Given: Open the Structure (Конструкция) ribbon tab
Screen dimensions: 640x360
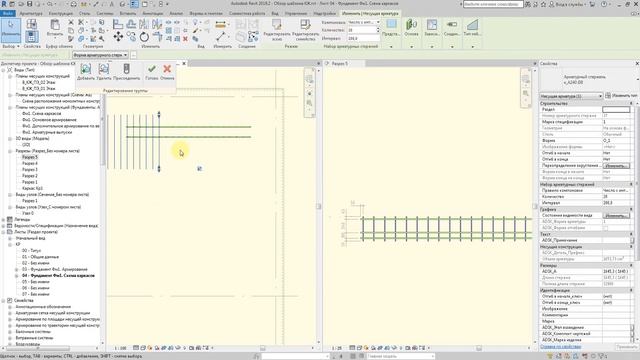Looking at the screenshot, I should pyautogui.click(x=60, y=13).
